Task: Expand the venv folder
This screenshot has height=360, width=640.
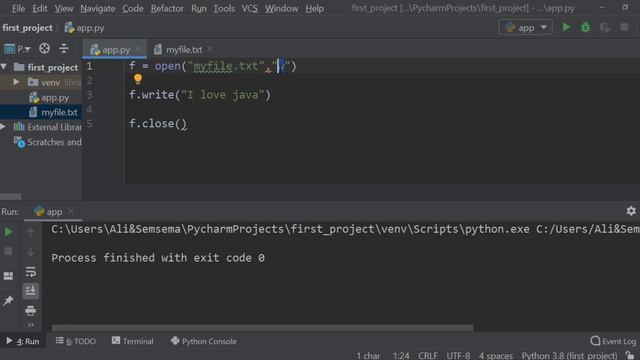Action: 16,82
